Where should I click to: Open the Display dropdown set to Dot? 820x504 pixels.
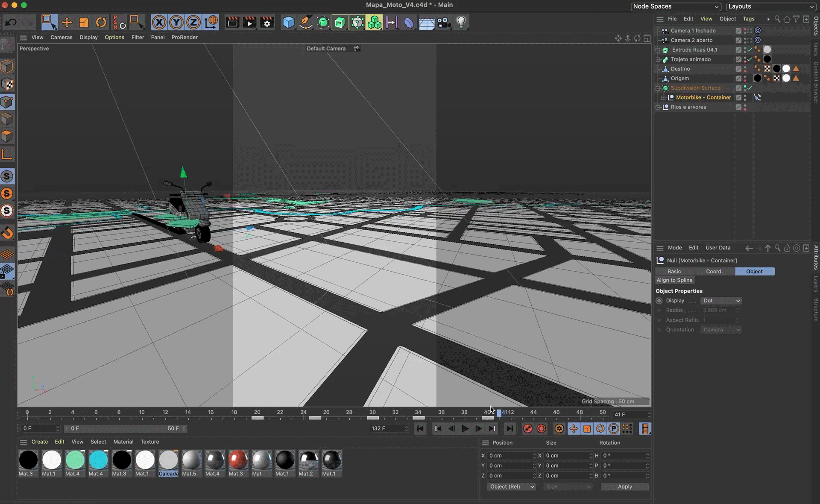(721, 301)
